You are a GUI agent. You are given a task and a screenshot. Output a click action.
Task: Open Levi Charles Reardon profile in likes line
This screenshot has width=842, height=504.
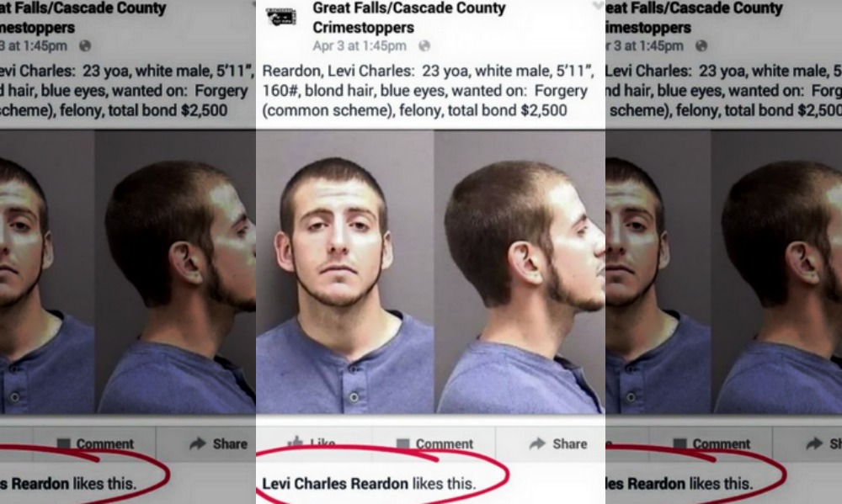click(335, 484)
